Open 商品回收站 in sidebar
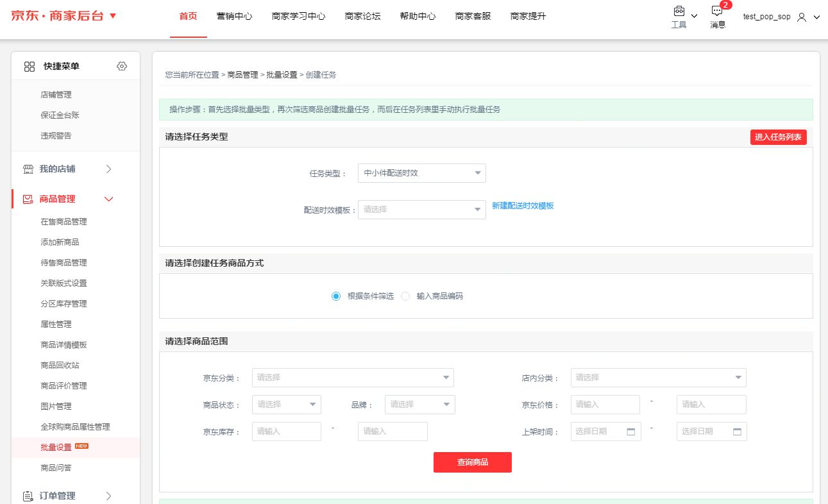The height and width of the screenshot is (504, 828). coord(60,365)
